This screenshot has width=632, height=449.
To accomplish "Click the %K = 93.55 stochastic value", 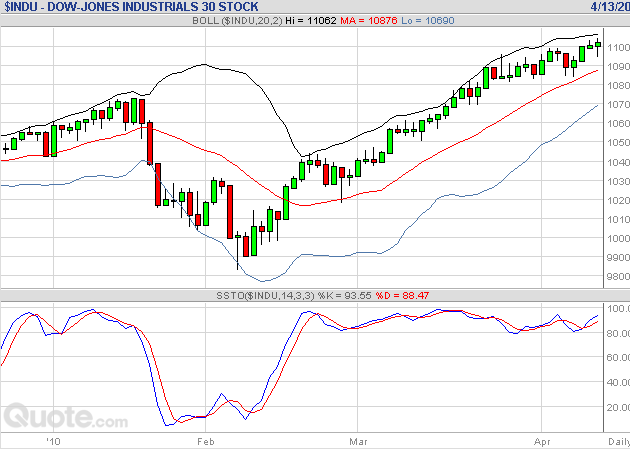I will pyautogui.click(x=344, y=295).
